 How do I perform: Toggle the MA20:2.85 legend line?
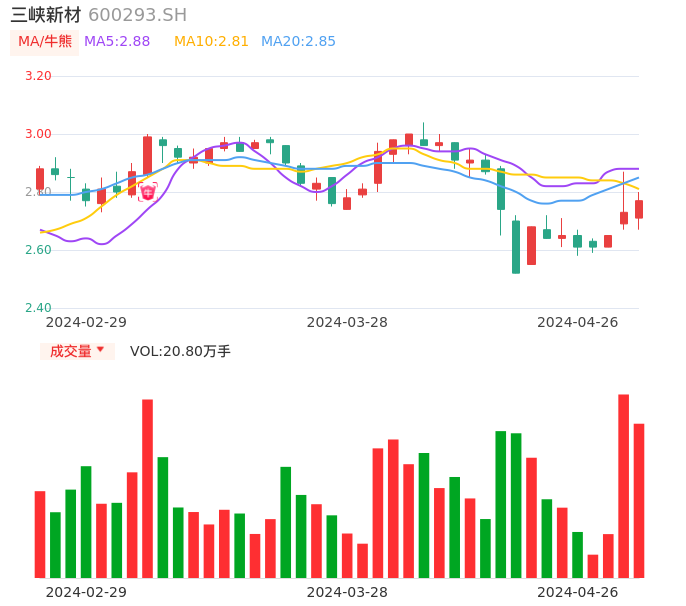298,42
